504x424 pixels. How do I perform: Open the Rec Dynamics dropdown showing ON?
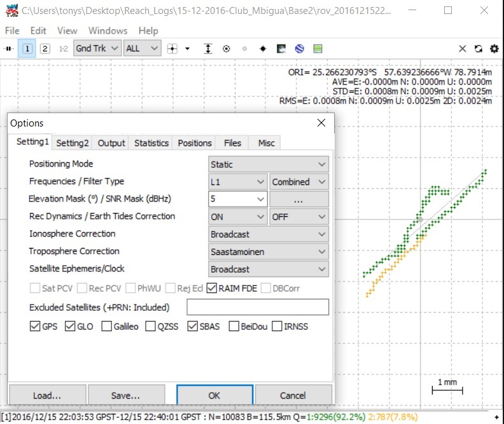[x=238, y=217]
